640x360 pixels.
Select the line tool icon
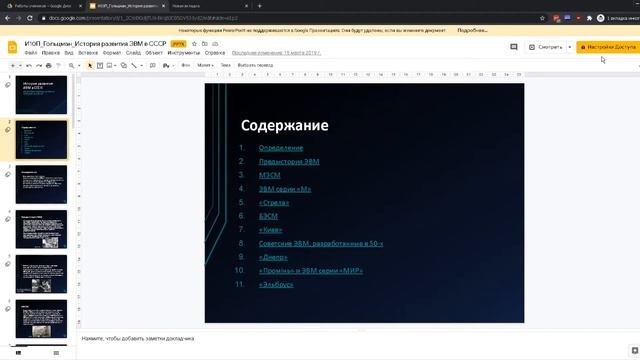pyautogui.click(x=134, y=65)
